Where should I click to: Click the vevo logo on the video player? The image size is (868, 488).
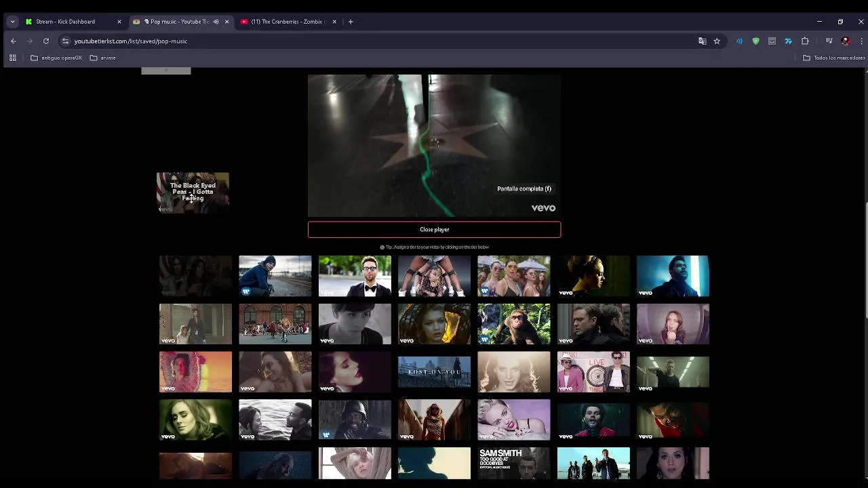tap(543, 208)
